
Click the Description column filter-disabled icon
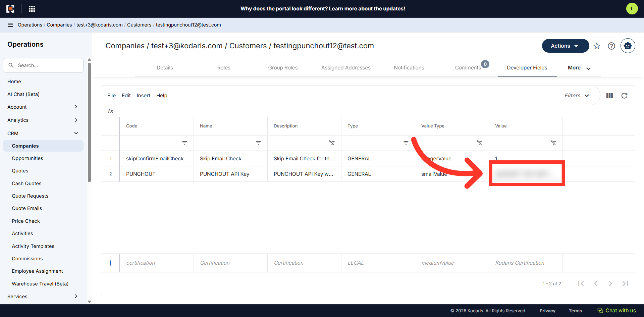(332, 143)
